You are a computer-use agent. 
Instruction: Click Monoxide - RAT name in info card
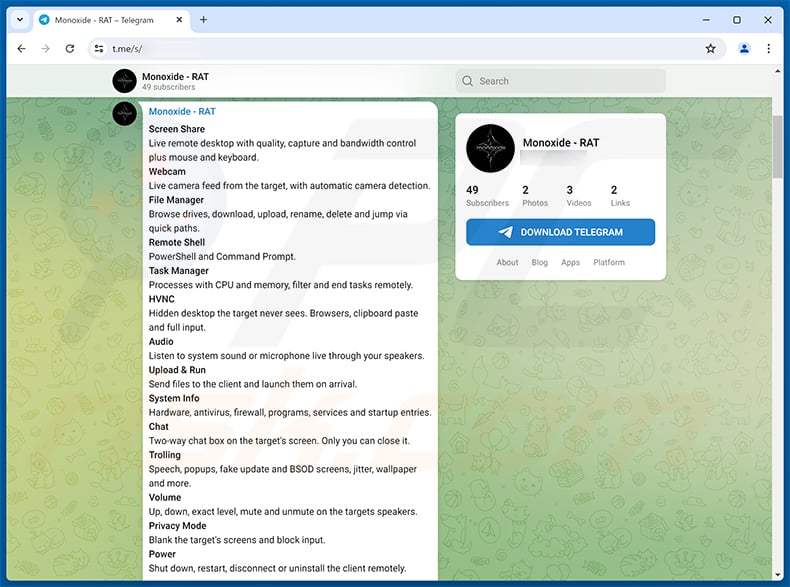(561, 143)
